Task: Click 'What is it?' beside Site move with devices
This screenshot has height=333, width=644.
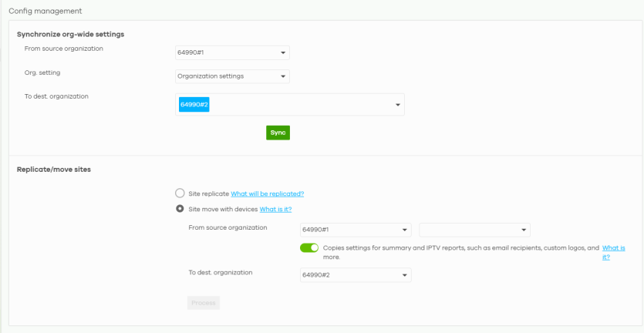Action: [x=275, y=209]
